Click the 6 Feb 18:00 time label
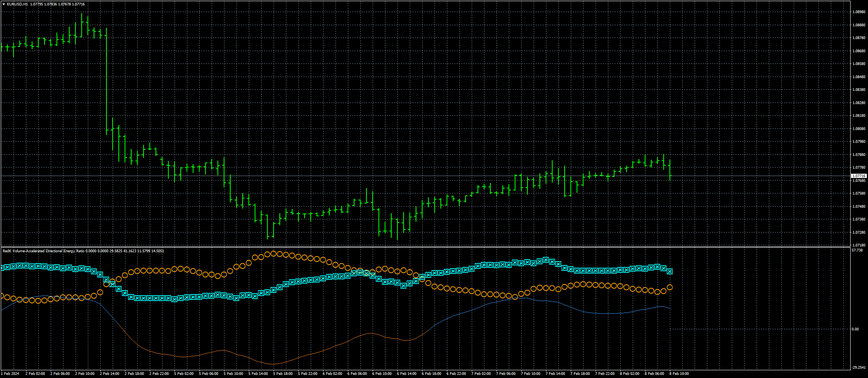The width and height of the screenshot is (868, 378). tap(431, 374)
